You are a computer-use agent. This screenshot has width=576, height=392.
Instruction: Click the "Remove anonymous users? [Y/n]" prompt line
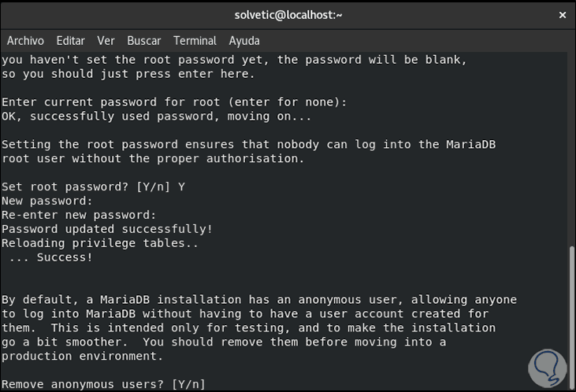coord(103,384)
